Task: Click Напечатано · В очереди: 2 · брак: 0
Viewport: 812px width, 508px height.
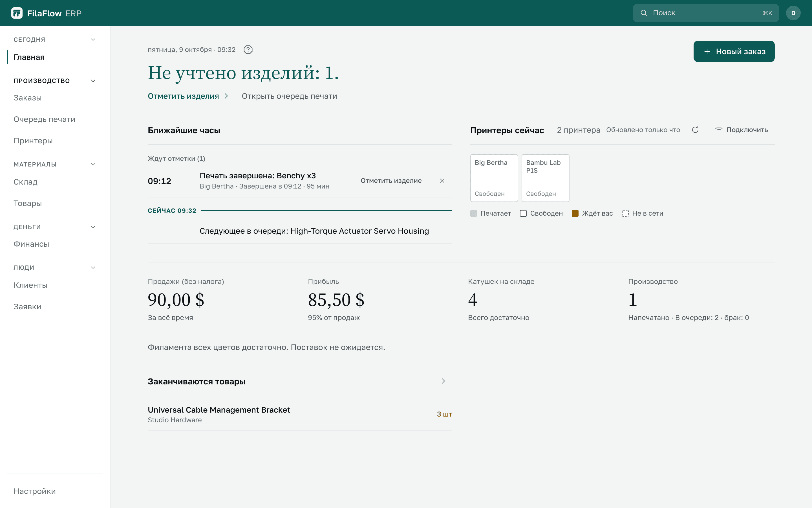Action: coord(689,318)
